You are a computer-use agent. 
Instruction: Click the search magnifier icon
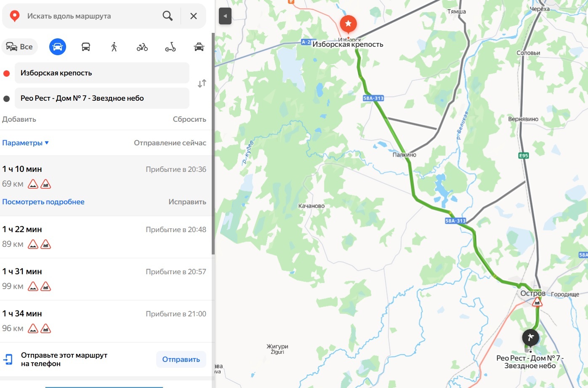point(168,16)
